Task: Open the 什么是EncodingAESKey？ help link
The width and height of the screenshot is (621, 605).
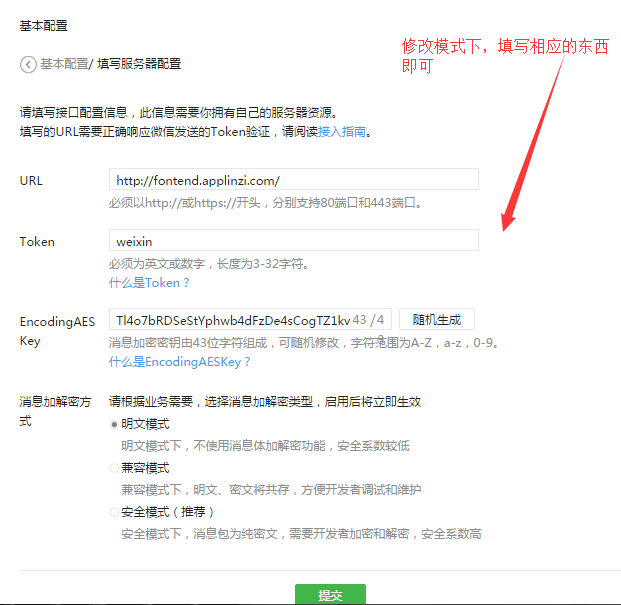Action: 179,361
